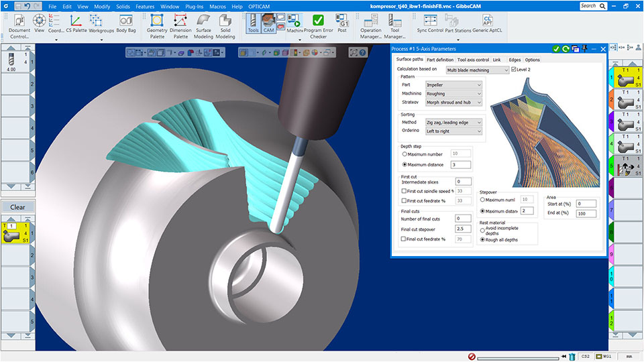Image resolution: width=644 pixels, height=362 pixels.
Task: Choose Depth step Maximum number option
Action: (404, 155)
